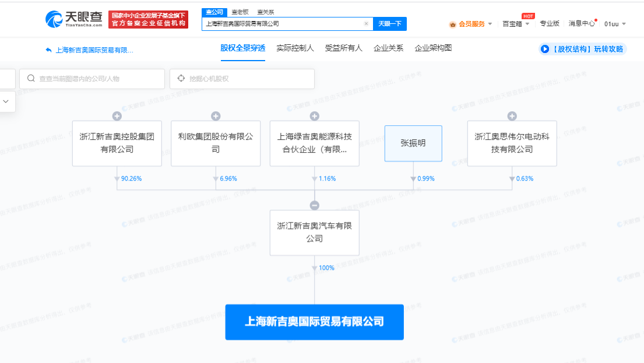Image resolution: width=644 pixels, height=363 pixels.
Task: Expand the left side panel chevron
Action: tap(6, 101)
